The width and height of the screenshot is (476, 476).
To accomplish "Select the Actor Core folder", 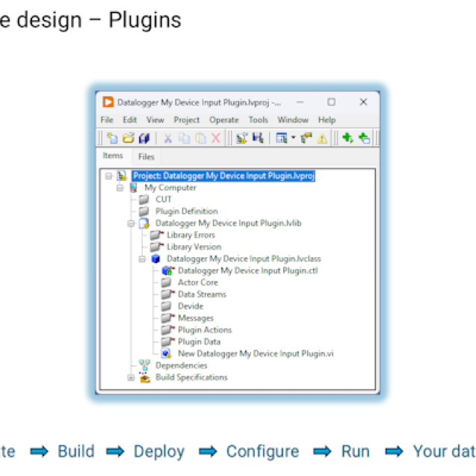I will tap(197, 282).
